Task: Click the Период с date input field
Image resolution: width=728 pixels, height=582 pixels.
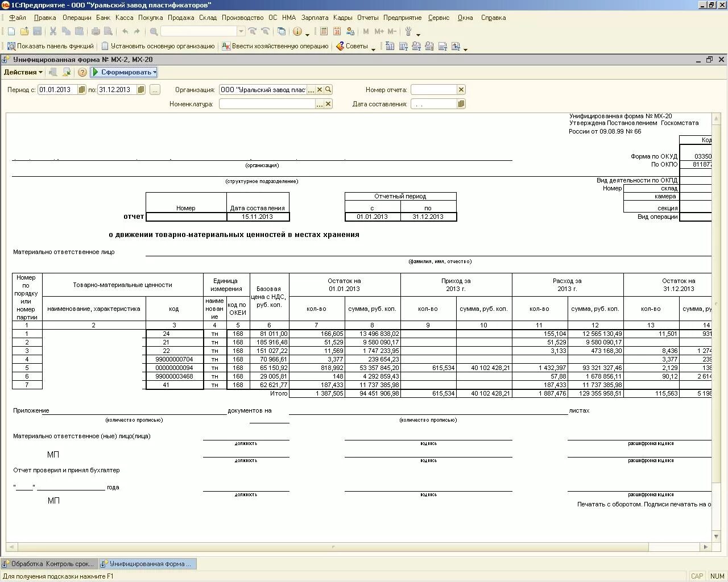Action: point(58,90)
